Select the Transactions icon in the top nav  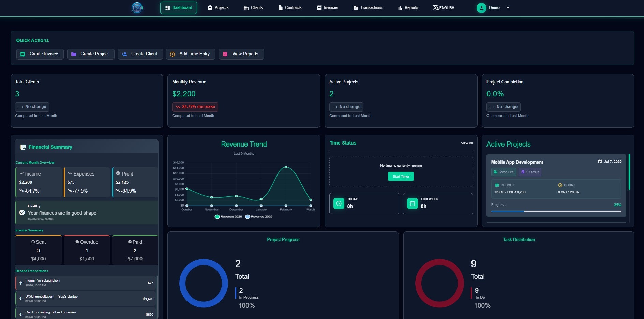coord(355,7)
